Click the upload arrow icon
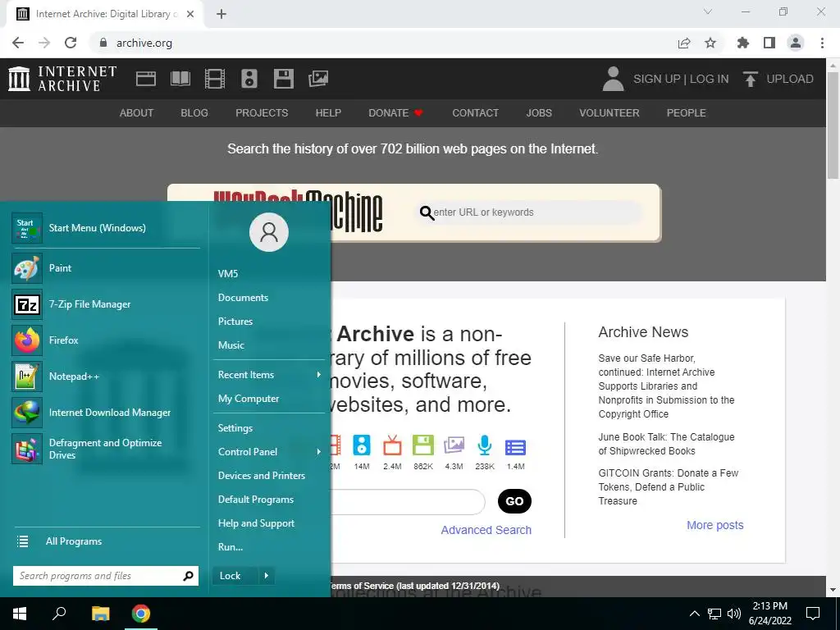The height and width of the screenshot is (630, 840). pos(750,79)
